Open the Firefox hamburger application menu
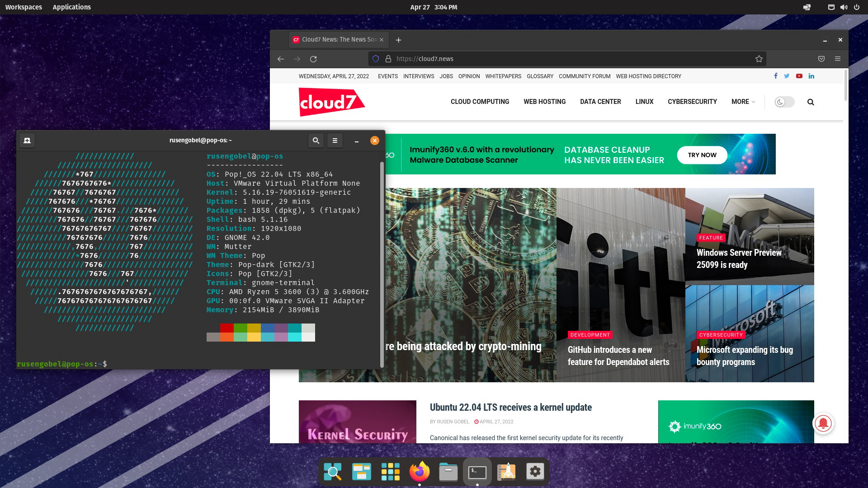Screen dimensions: 868x488 pyautogui.click(x=838, y=59)
